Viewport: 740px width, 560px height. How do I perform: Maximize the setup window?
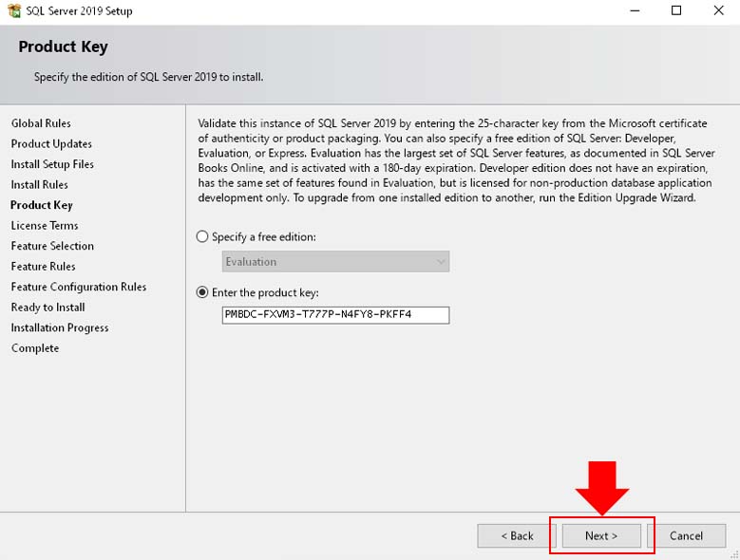(676, 10)
